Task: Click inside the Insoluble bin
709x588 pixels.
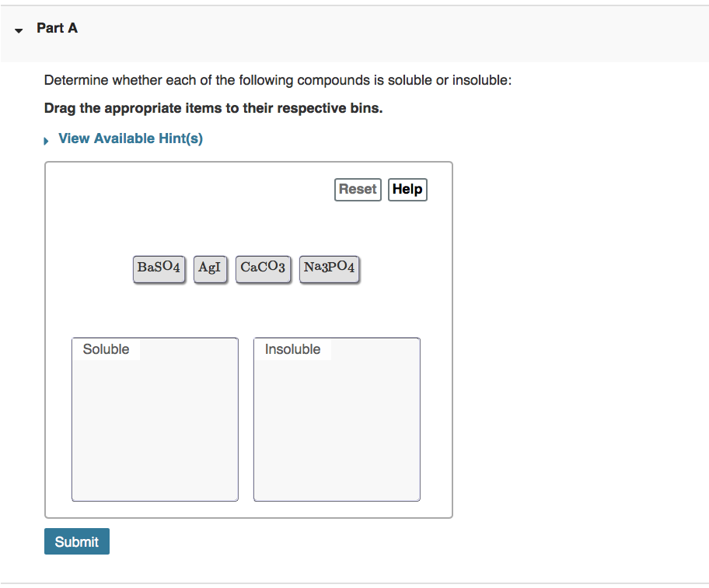Action: click(337, 424)
